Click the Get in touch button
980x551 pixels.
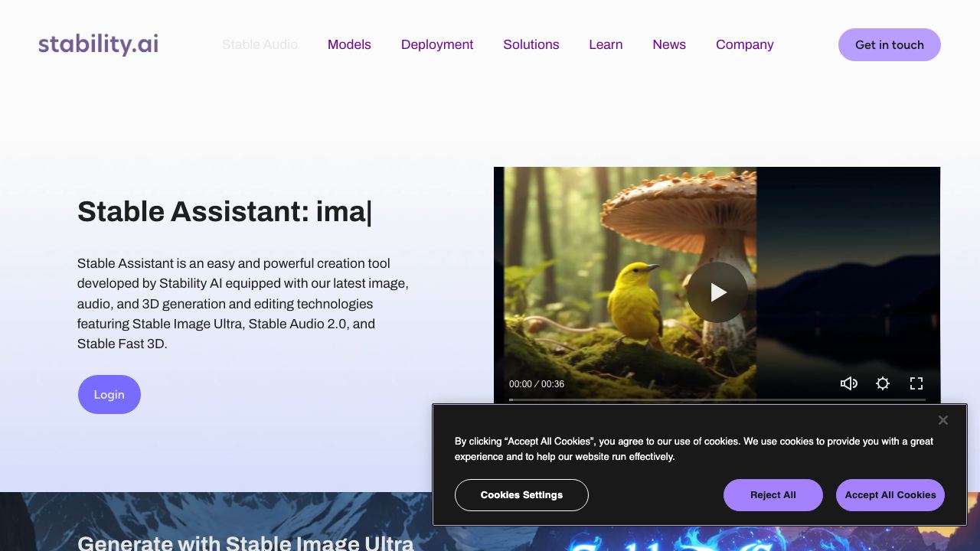tap(890, 44)
